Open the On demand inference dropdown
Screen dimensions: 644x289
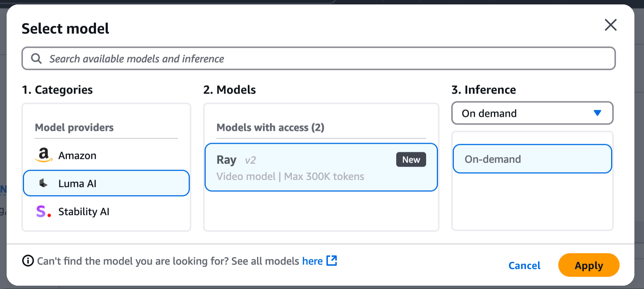(x=532, y=113)
